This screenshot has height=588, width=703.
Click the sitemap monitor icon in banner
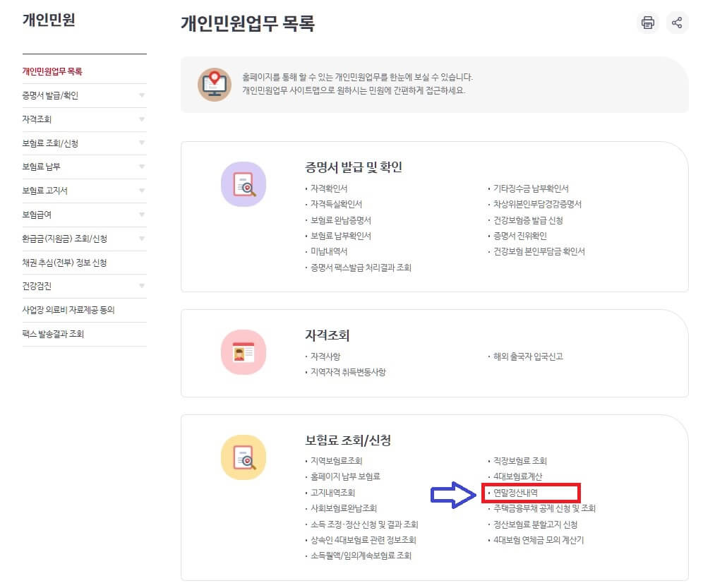point(215,85)
